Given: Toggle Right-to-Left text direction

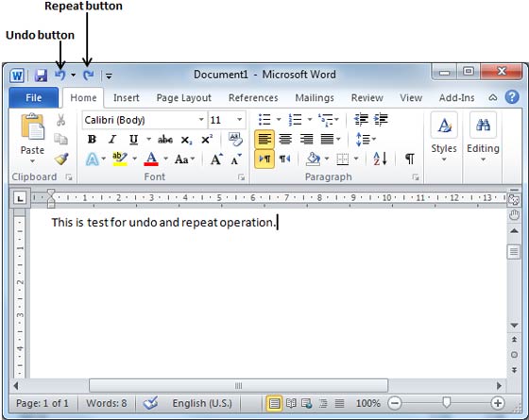Looking at the screenshot, I should click(284, 159).
